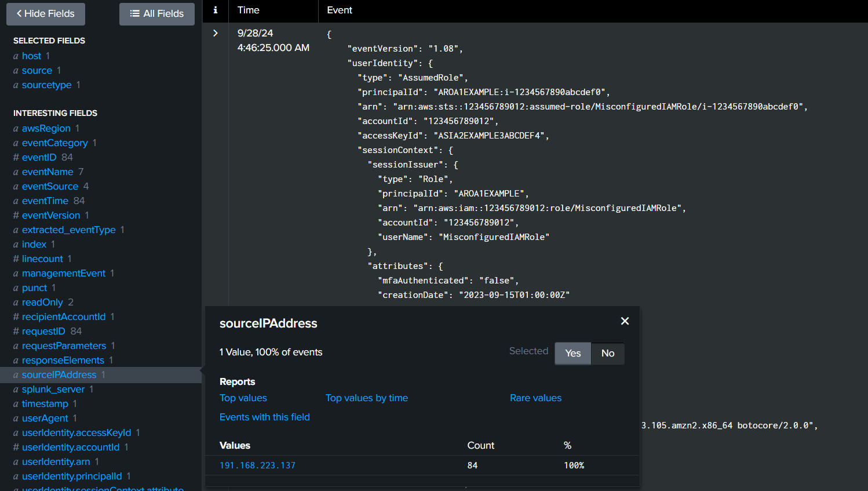Click Events with this field link

pyautogui.click(x=265, y=417)
